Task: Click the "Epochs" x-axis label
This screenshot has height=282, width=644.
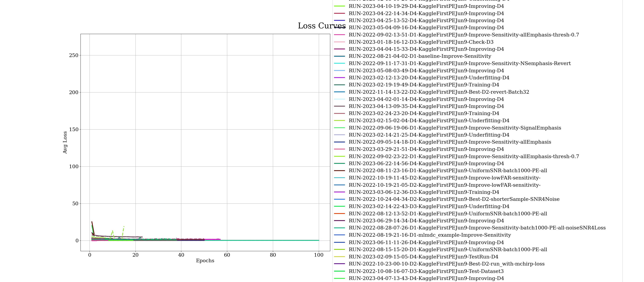Action: [x=205, y=261]
